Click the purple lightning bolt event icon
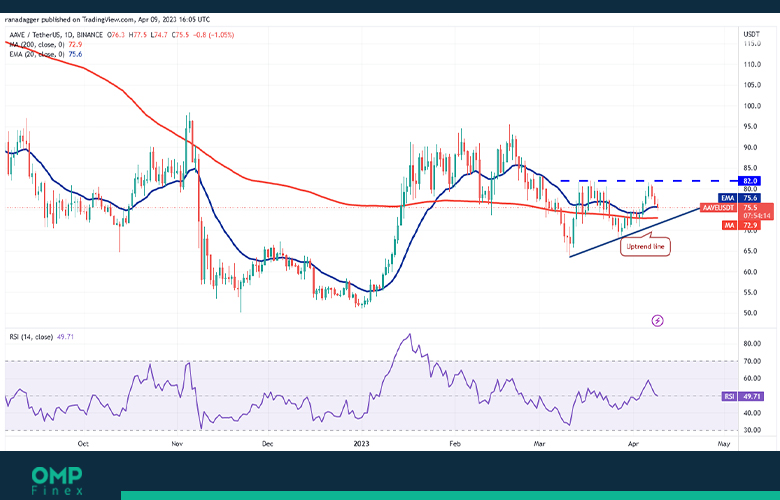780x500 pixels. tap(657, 321)
